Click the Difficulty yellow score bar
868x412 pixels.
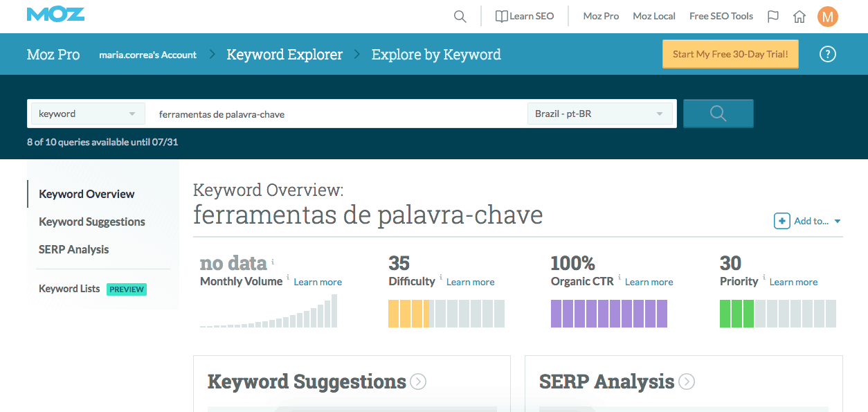[x=446, y=314]
